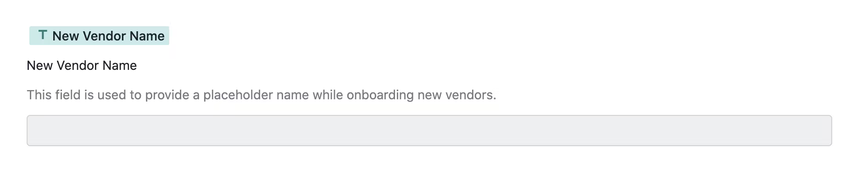
Task: Select the teal New Vendor Name tag
Action: pos(99,36)
